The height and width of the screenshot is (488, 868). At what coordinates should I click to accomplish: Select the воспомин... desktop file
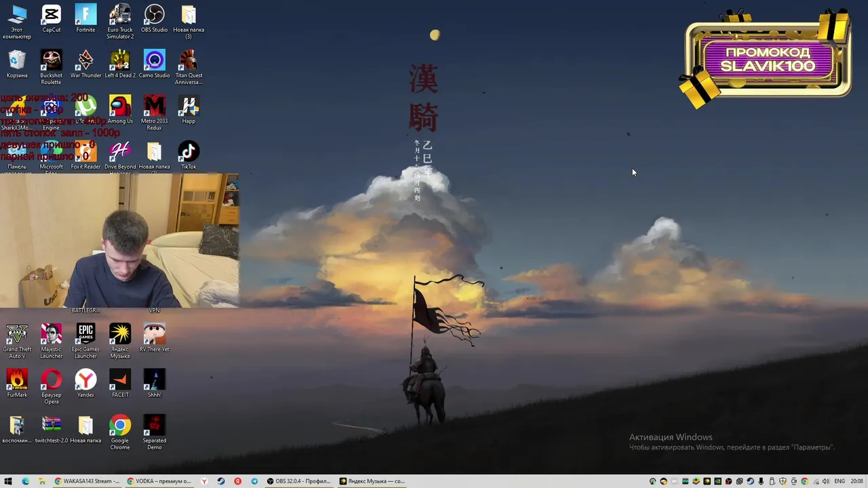[x=17, y=428]
